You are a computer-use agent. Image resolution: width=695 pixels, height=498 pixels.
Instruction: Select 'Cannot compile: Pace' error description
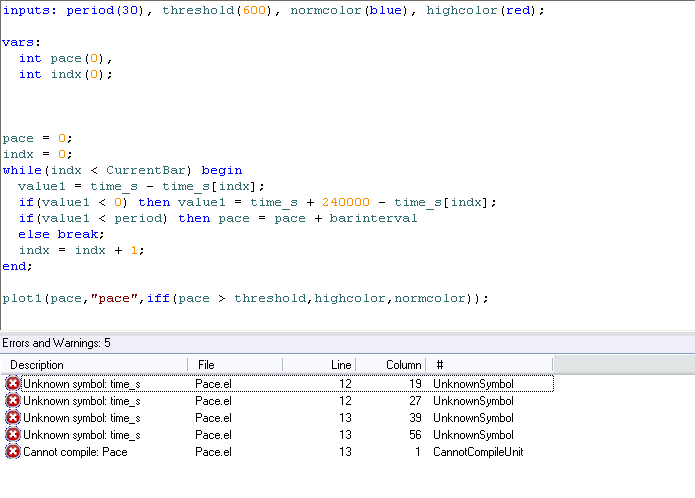75,452
